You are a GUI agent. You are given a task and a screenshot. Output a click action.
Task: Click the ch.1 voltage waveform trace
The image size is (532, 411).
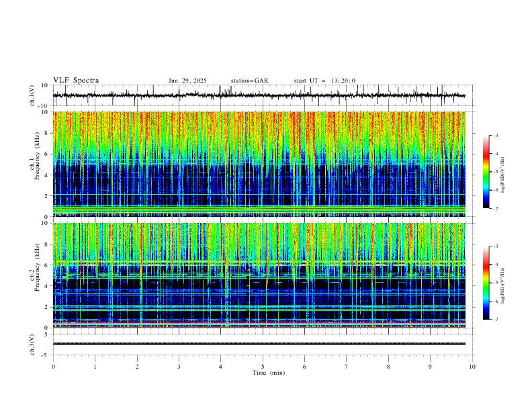259,95
